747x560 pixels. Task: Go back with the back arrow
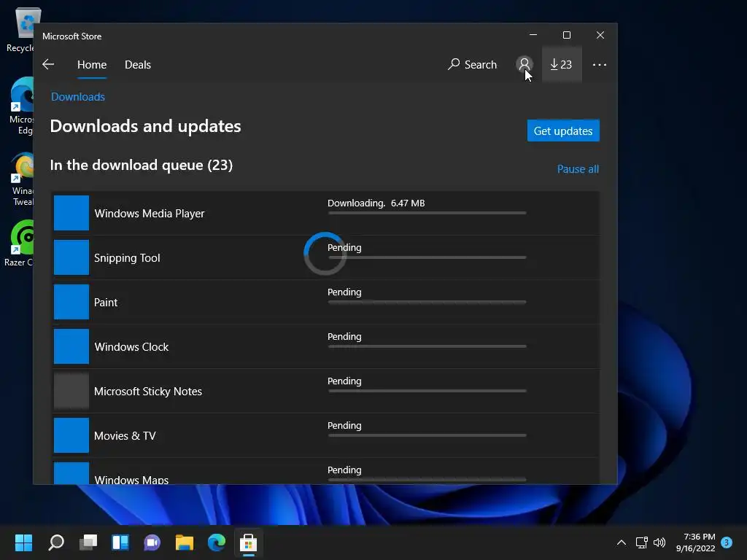tap(48, 64)
